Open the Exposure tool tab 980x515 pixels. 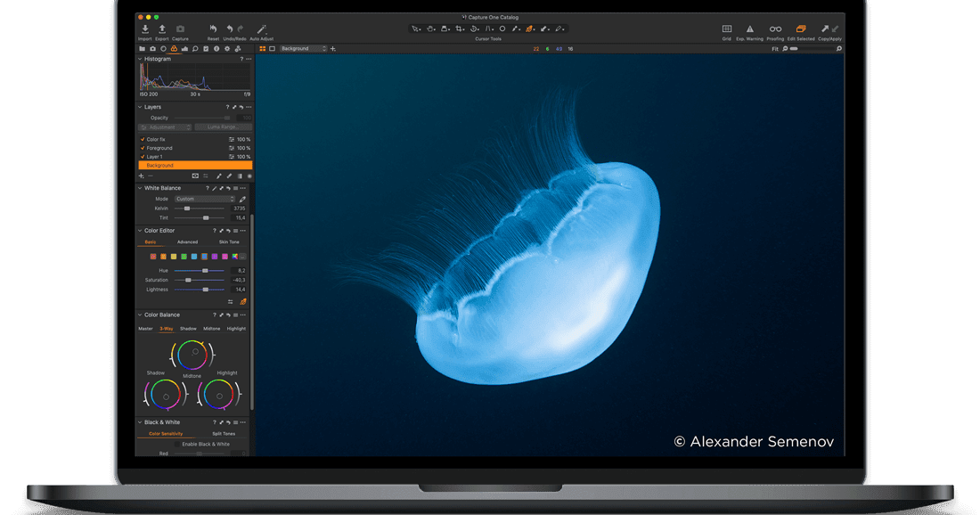[184, 49]
